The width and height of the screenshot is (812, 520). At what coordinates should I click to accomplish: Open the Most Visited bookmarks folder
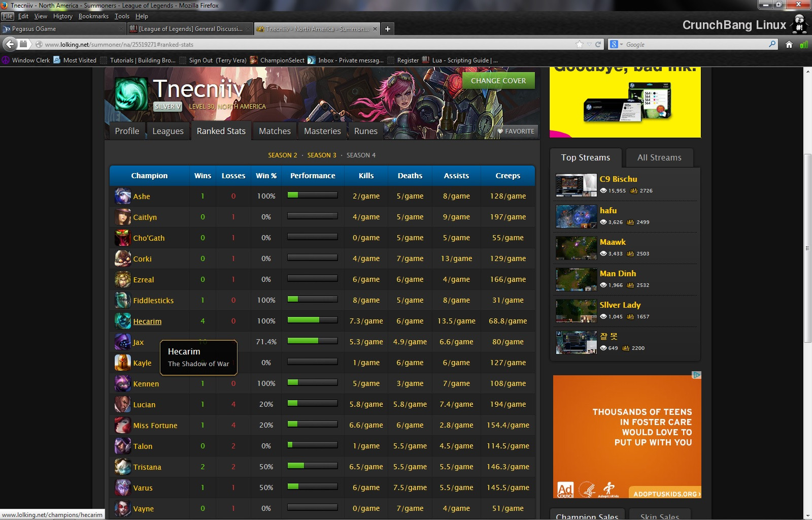click(75, 60)
